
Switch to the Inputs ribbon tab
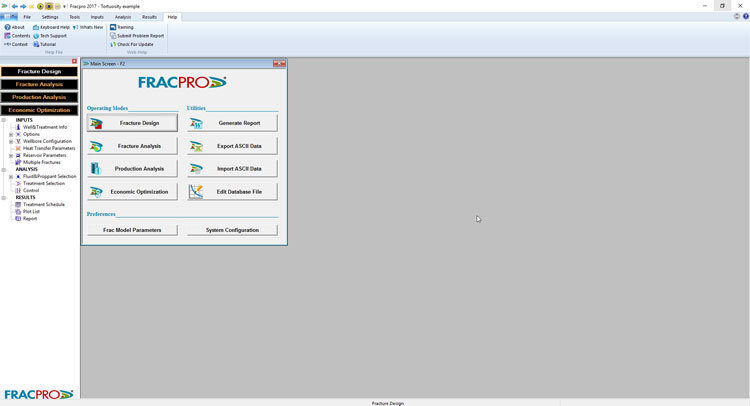(97, 17)
